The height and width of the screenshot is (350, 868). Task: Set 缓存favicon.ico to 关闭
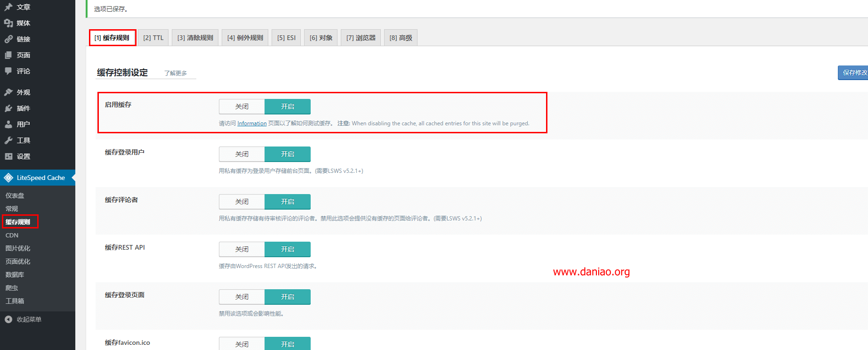[242, 344]
